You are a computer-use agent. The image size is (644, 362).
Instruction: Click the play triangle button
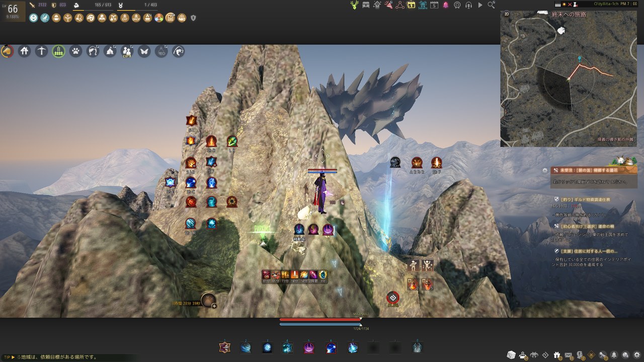tap(480, 5)
